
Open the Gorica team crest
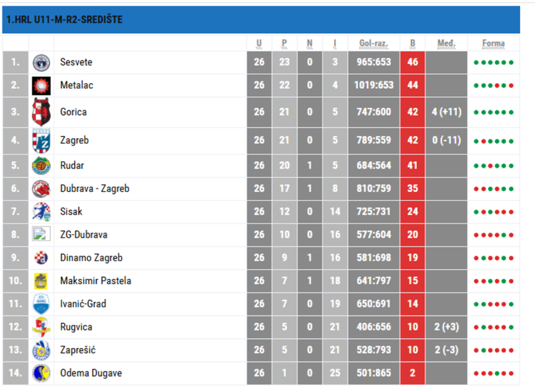[41, 112]
